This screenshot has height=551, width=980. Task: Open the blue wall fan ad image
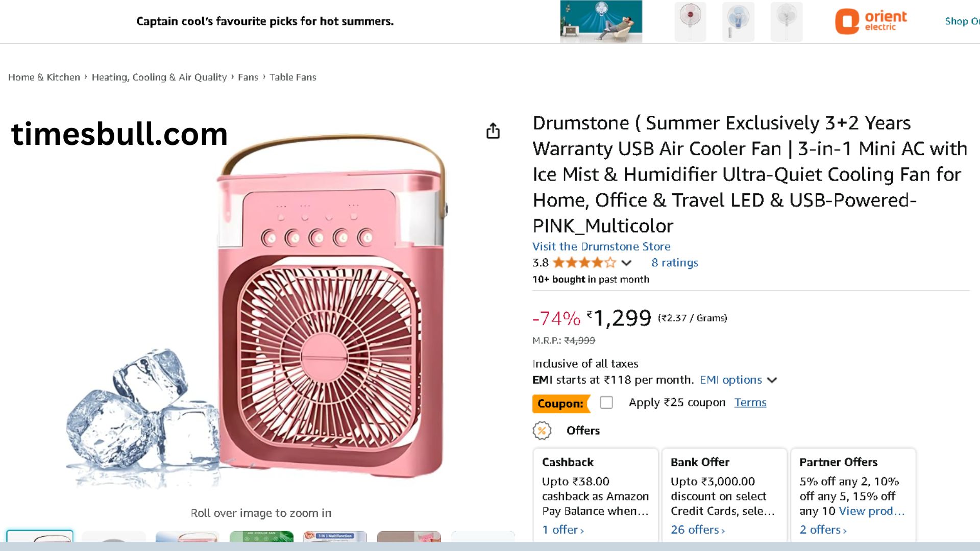(x=738, y=21)
